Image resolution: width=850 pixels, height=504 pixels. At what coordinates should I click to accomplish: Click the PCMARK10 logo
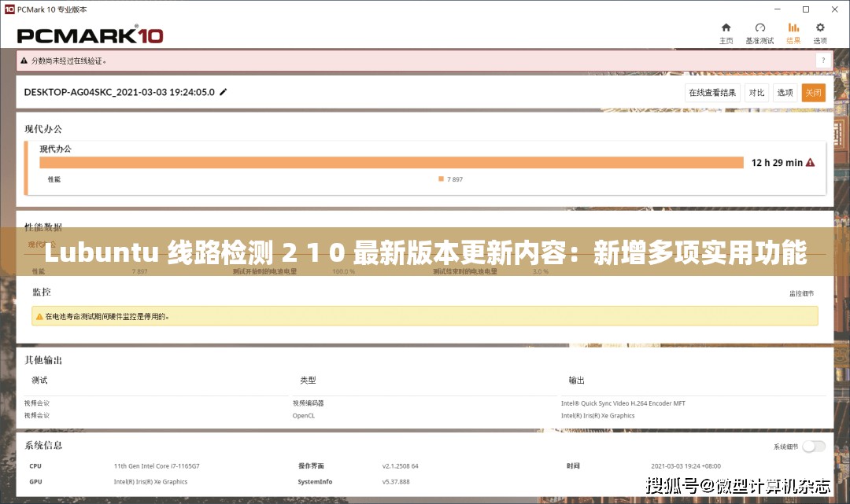90,35
